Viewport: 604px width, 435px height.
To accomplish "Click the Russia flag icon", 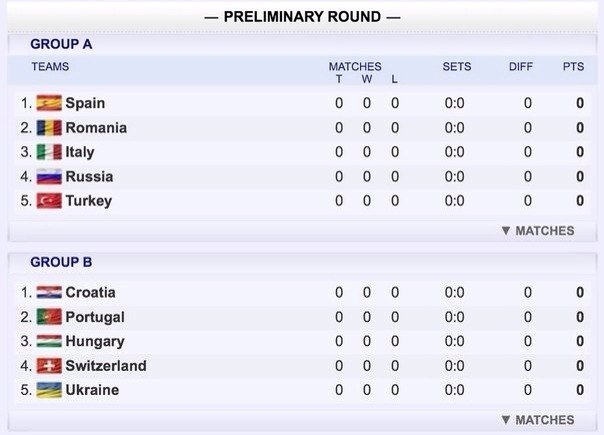I will point(49,177).
